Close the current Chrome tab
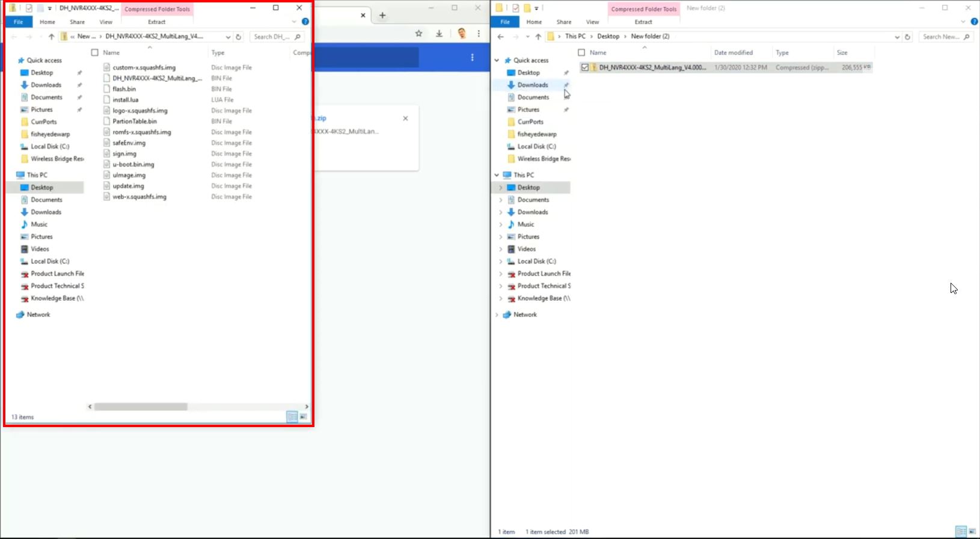 [x=363, y=15]
